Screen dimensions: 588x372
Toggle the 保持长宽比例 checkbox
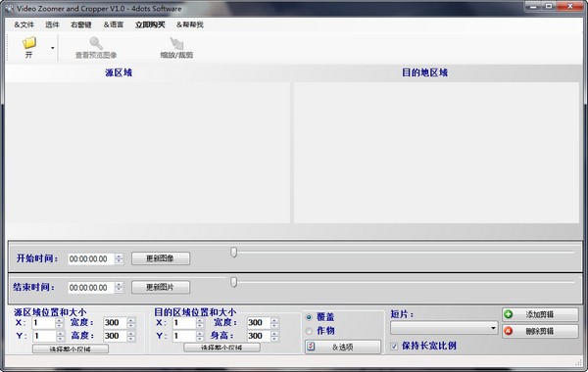point(394,347)
